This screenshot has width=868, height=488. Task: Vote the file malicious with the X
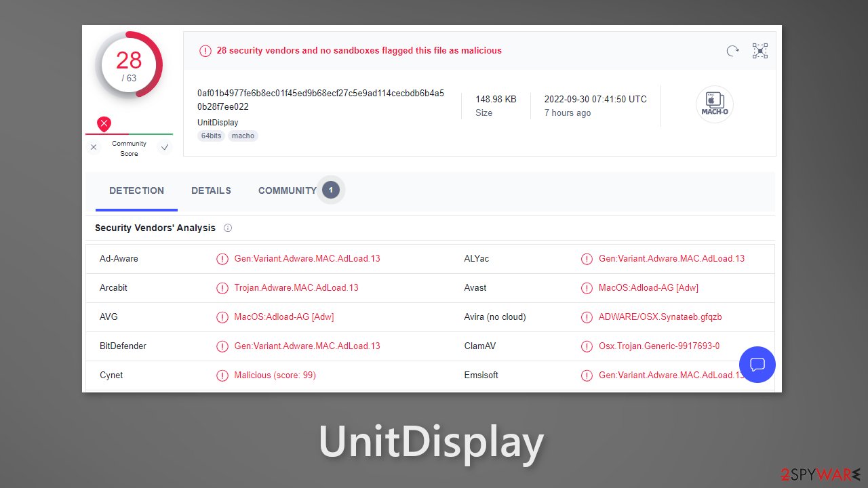click(x=94, y=146)
